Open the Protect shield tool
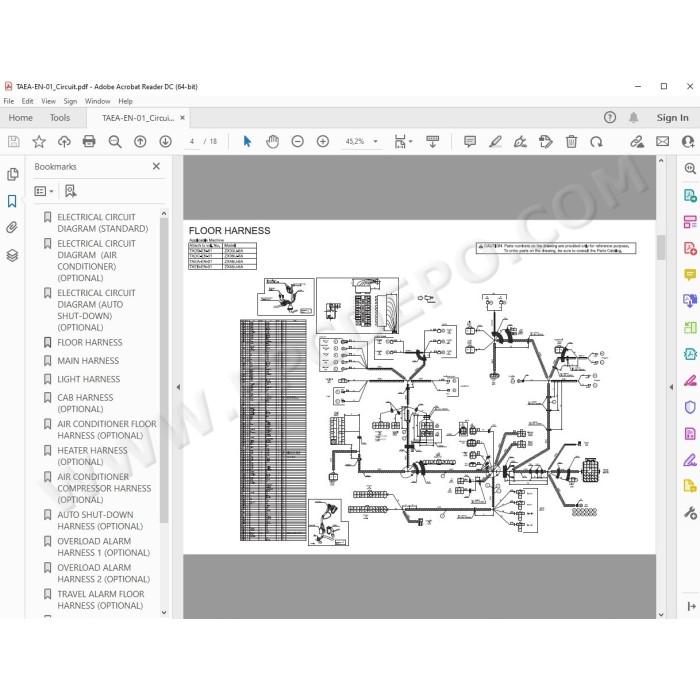 [690, 407]
